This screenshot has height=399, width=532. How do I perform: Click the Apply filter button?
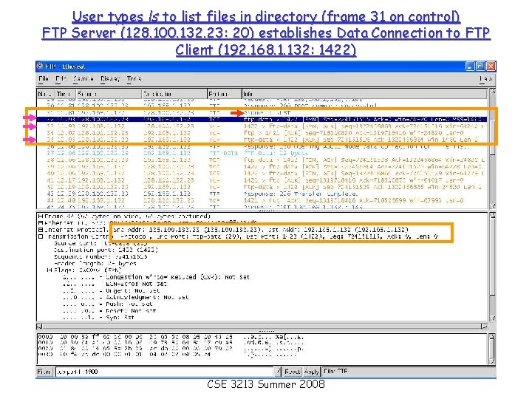[x=311, y=372]
